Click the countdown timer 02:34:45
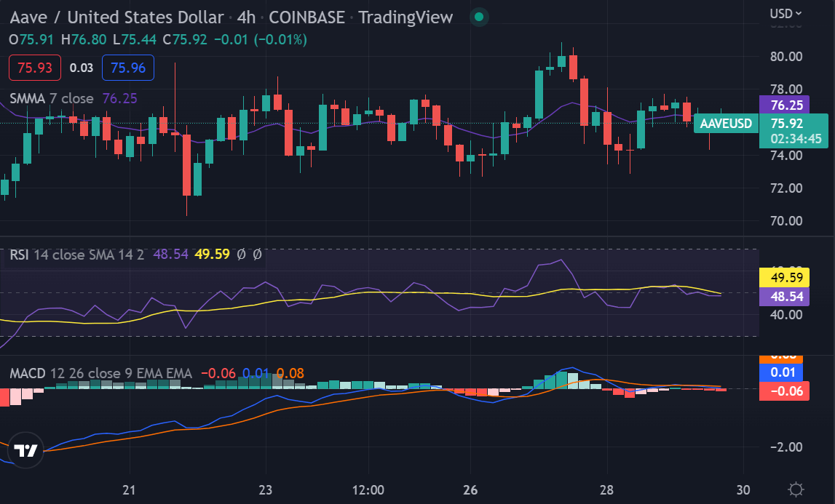The height and width of the screenshot is (504, 835). (796, 139)
